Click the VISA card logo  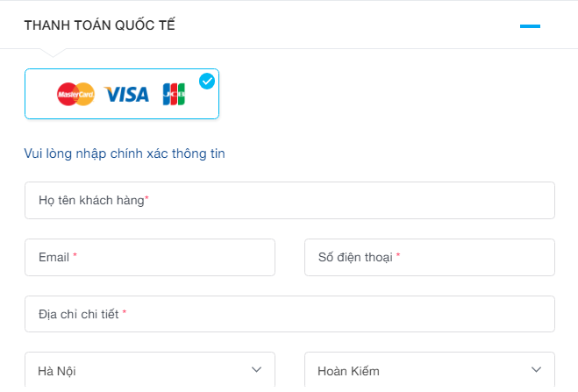(x=128, y=94)
